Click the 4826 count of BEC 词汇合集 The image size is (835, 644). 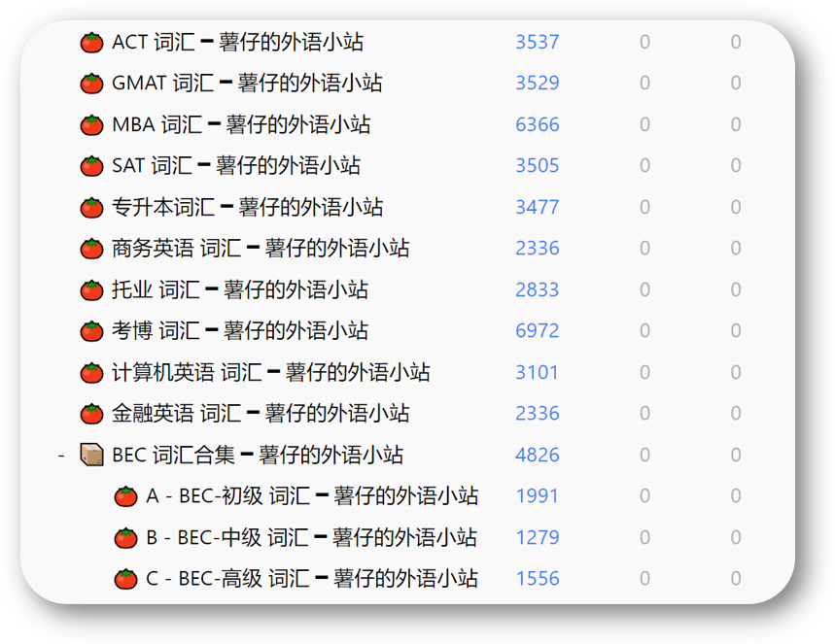click(537, 455)
